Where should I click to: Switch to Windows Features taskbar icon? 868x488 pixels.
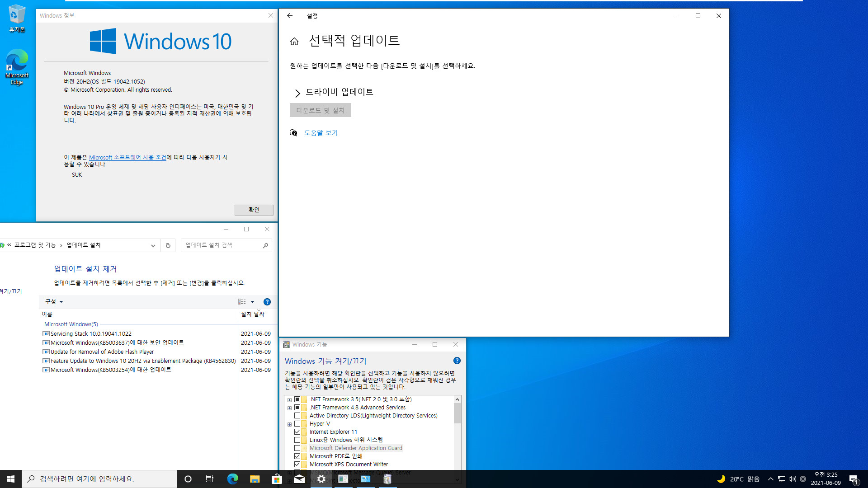pos(387,479)
